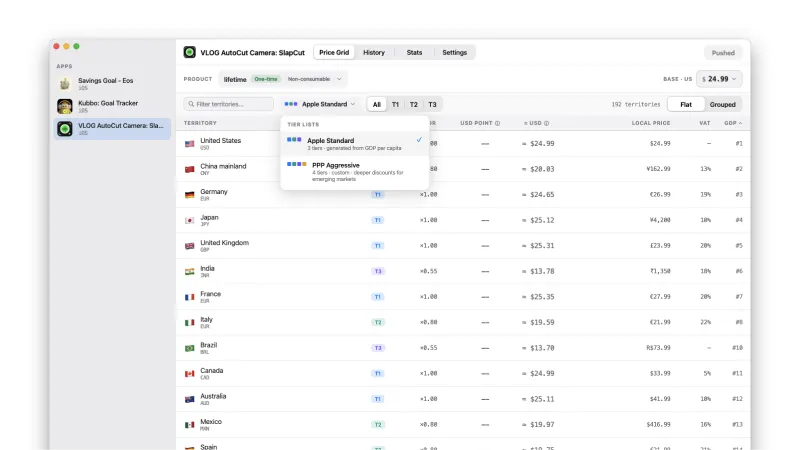
Task: Click $41.99 local price in Australia row
Action: point(660,398)
